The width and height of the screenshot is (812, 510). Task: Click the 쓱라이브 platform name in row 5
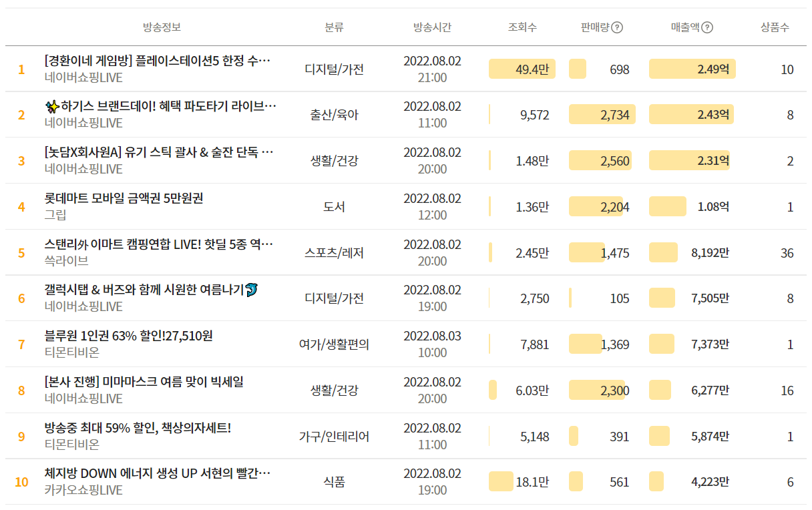66,261
